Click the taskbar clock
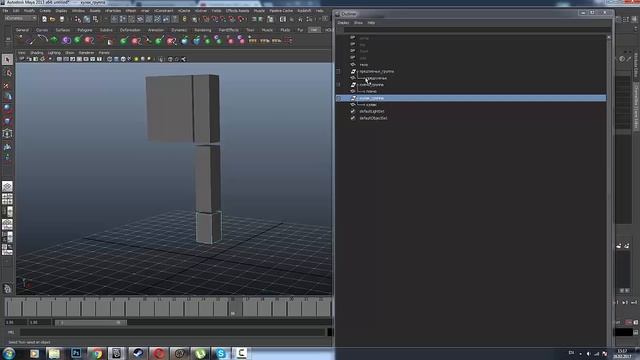Screen dimensions: 640x360 623,353
